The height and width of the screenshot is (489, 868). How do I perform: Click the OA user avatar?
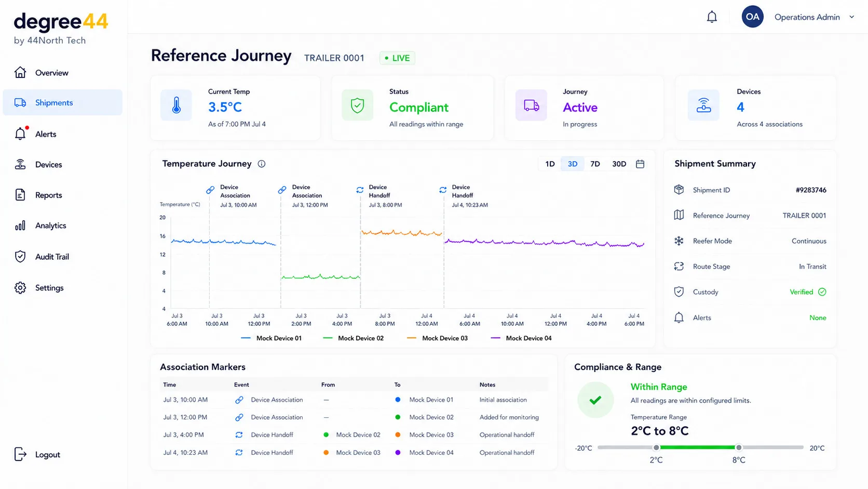coord(752,17)
